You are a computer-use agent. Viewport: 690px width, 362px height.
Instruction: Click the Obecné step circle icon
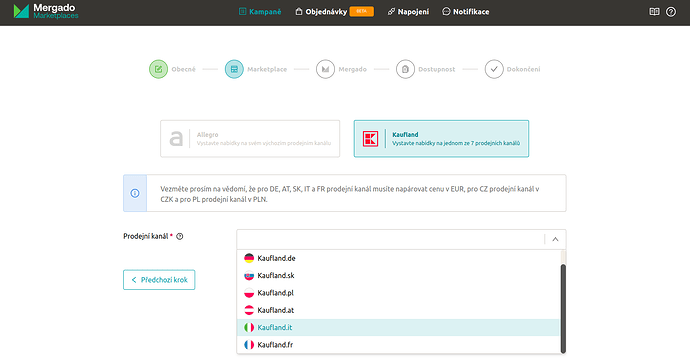click(x=158, y=69)
